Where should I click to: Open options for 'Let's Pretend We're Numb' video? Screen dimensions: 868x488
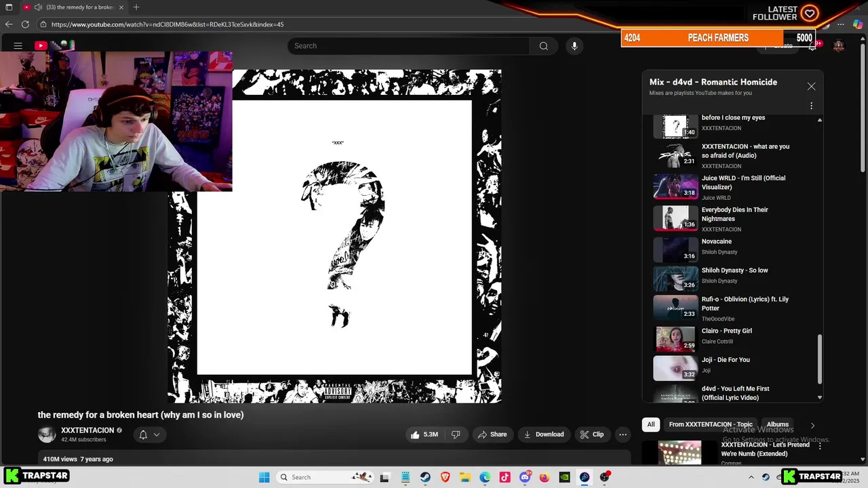[x=820, y=447]
